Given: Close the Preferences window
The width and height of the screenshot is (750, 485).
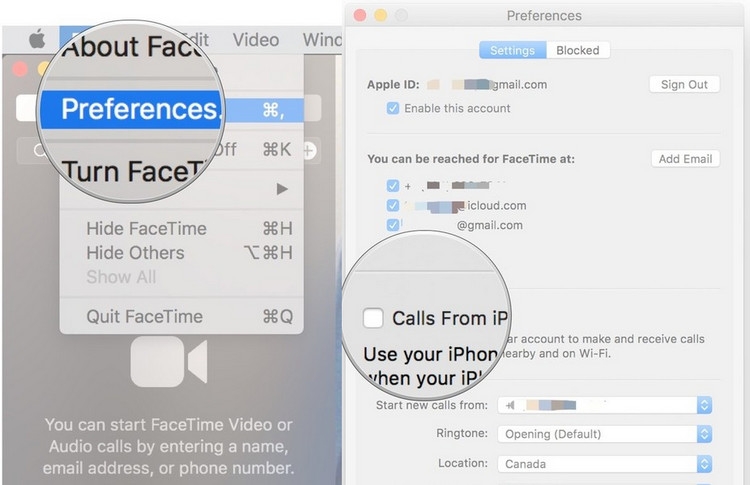Looking at the screenshot, I should 360,16.
